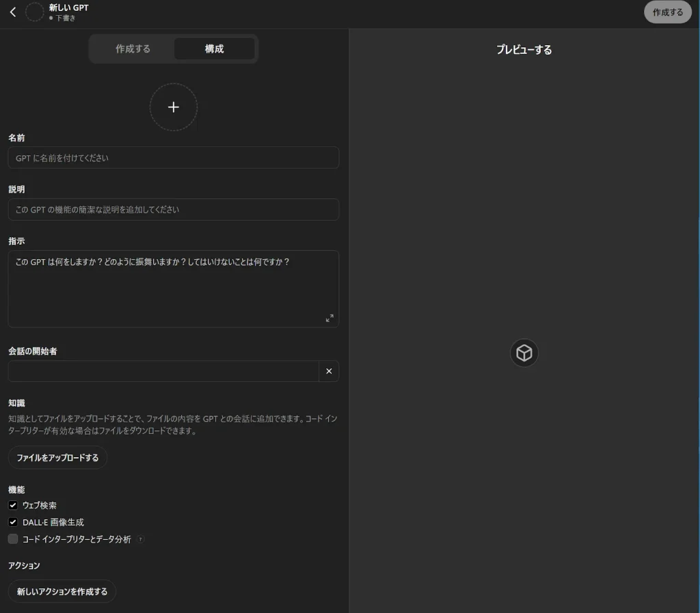Click the cube icon in the preview pane
The height and width of the screenshot is (613, 700).
[524, 353]
